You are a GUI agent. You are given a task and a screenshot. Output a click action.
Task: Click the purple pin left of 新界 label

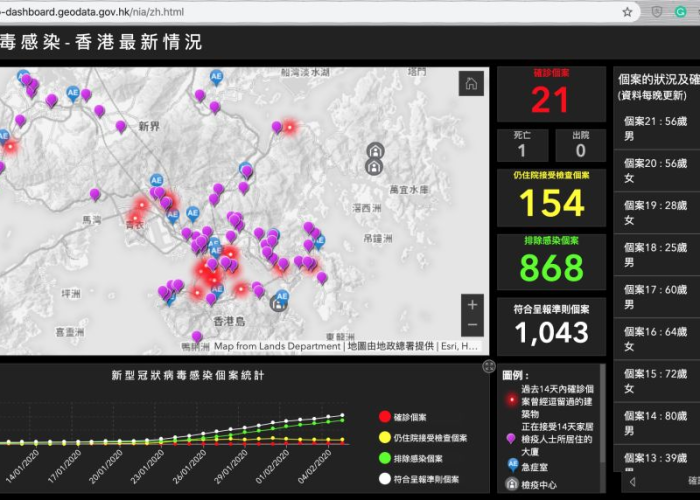[x=121, y=127]
